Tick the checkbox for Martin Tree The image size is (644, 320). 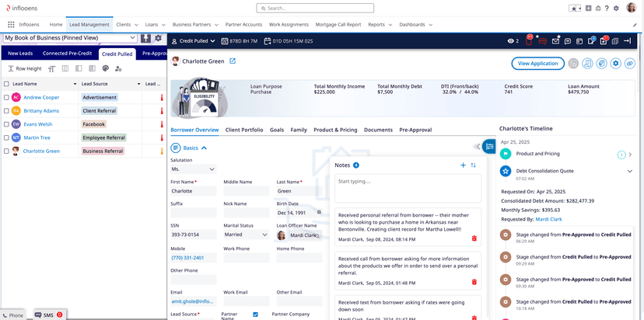coord(6,137)
